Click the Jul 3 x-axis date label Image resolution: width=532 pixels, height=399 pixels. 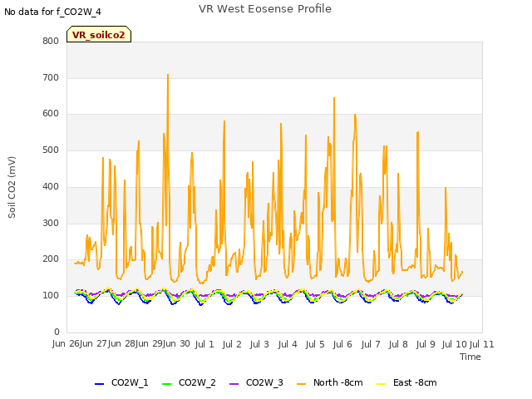(x=259, y=344)
